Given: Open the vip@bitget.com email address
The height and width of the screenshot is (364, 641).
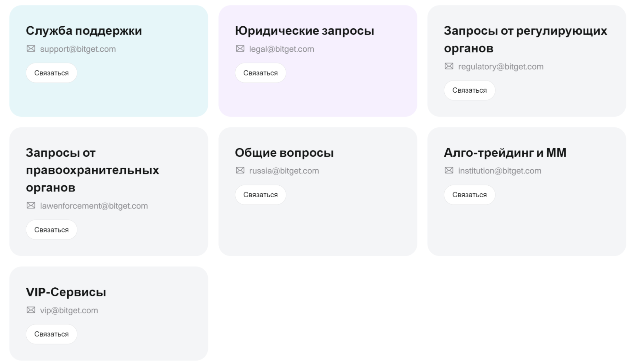Looking at the screenshot, I should click(x=69, y=310).
